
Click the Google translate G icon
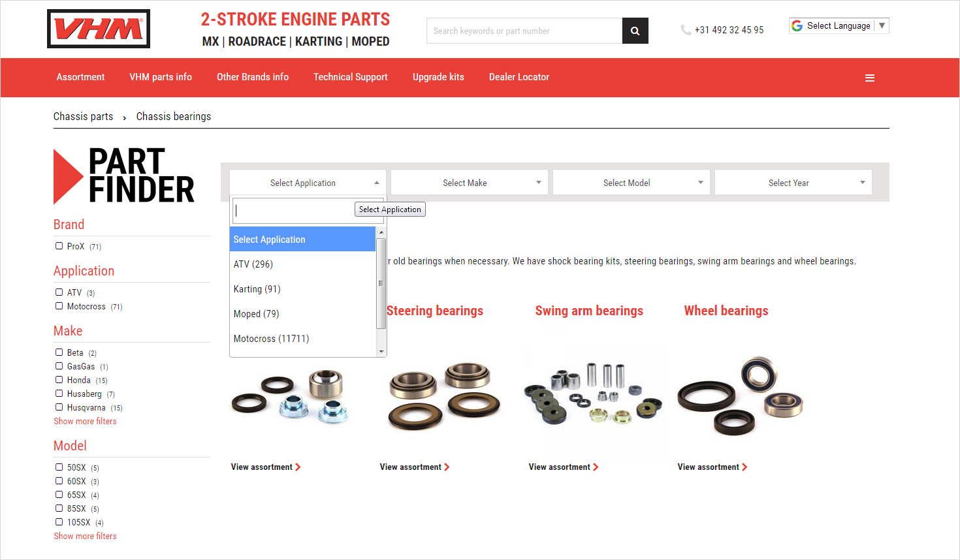(797, 26)
